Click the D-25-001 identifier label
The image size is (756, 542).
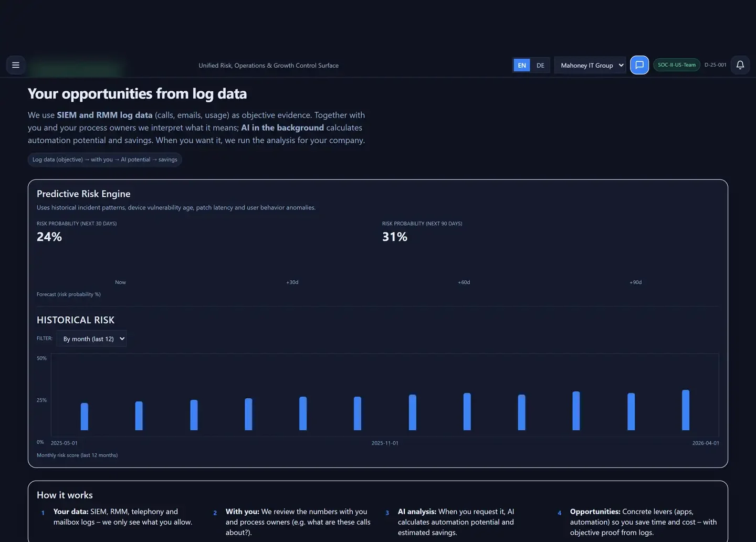715,65
